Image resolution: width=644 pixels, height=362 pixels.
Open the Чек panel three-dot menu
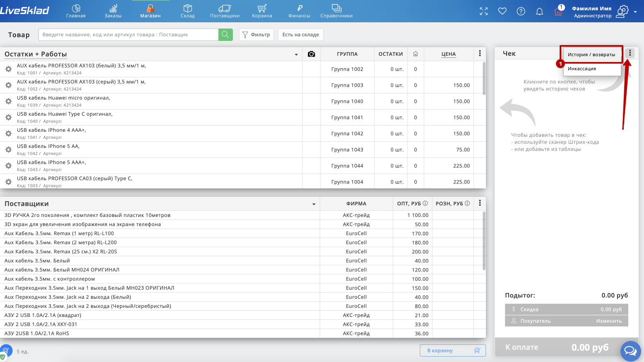pyautogui.click(x=630, y=53)
